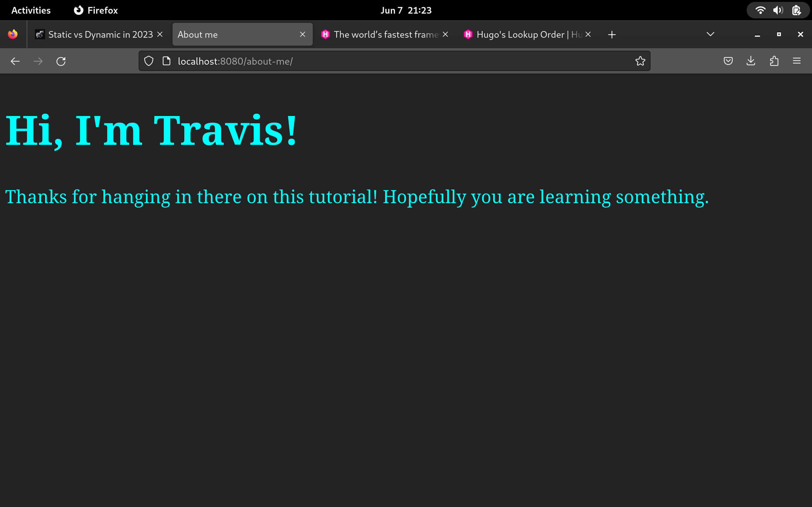This screenshot has height=507, width=812.
Task: Open the Firefox application menu
Action: pos(797,61)
